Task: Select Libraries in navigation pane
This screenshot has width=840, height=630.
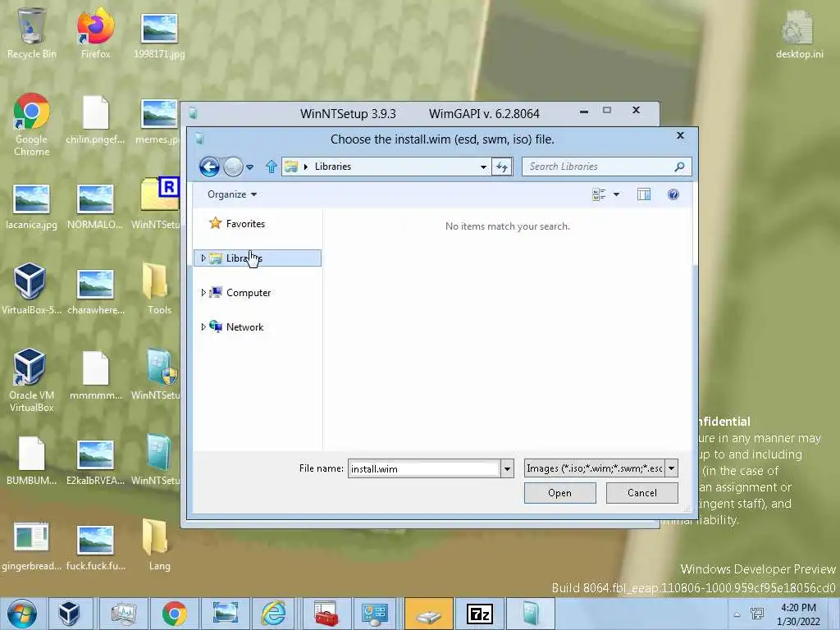Action: pos(258,258)
